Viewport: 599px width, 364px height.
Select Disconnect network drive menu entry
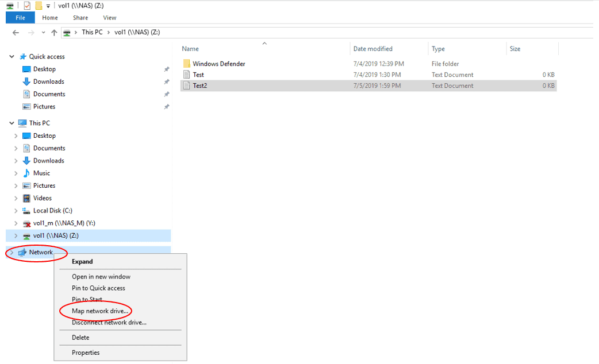click(x=109, y=322)
